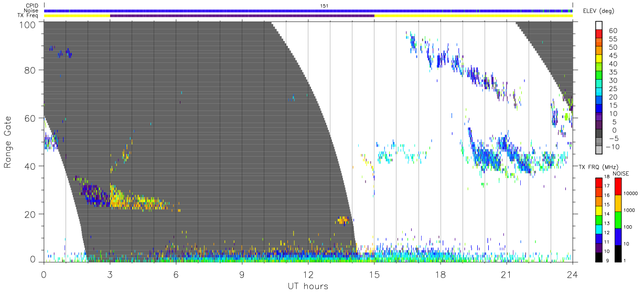
Task: Click the 'Noise' row label at top left
Action: coord(32,10)
